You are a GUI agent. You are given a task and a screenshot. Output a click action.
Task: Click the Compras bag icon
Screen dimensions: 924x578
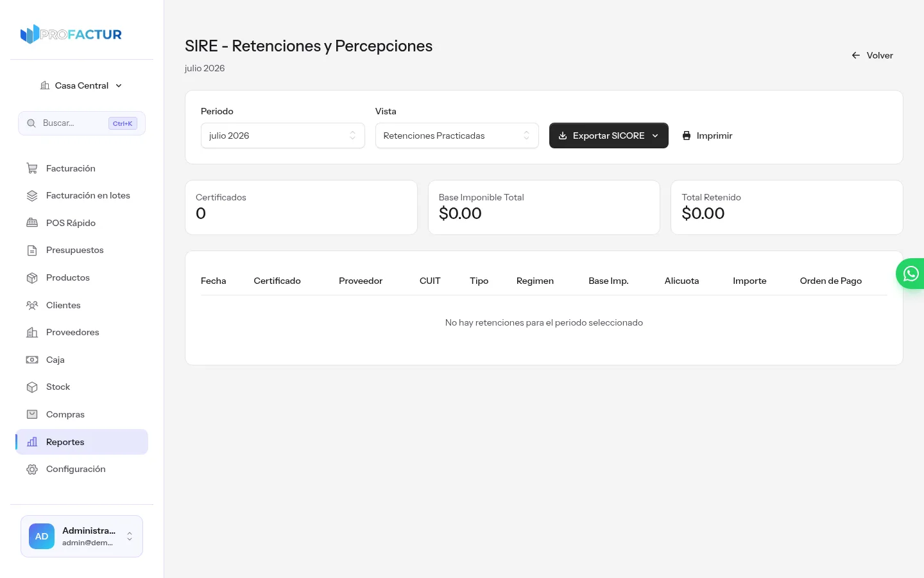pyautogui.click(x=32, y=414)
